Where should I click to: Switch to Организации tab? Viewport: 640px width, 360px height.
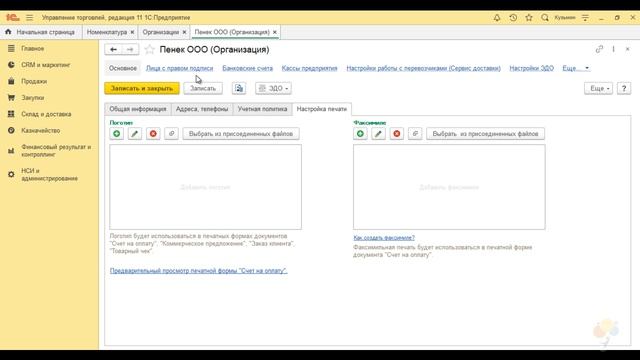click(161, 32)
